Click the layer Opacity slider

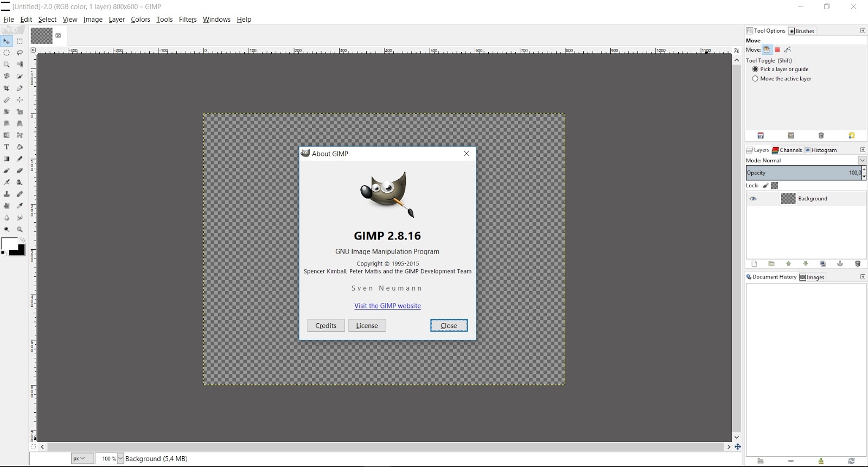[804, 173]
